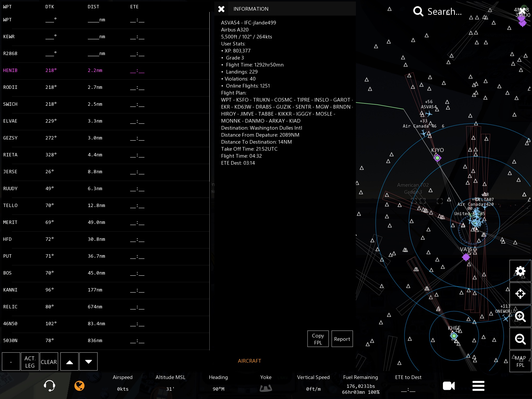Zoom out on the map
The image size is (532, 399).
pos(520,339)
